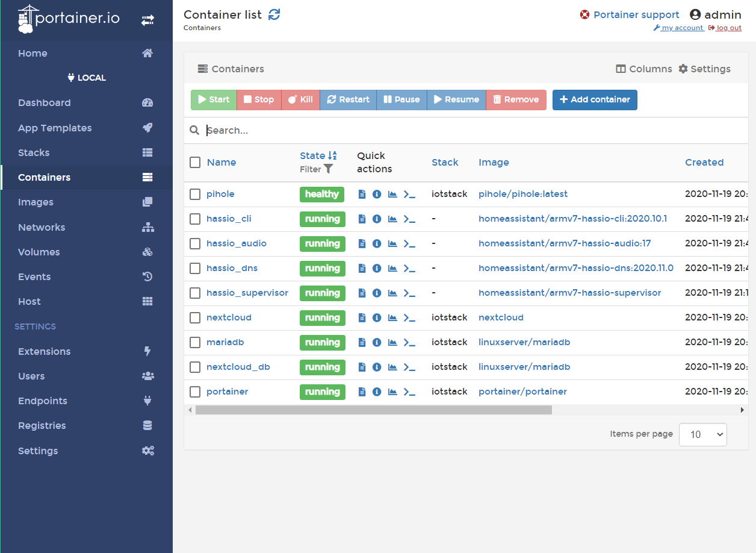Screen dimensions: 756x553
Task: Sort containers by Name column
Action: coord(222,162)
